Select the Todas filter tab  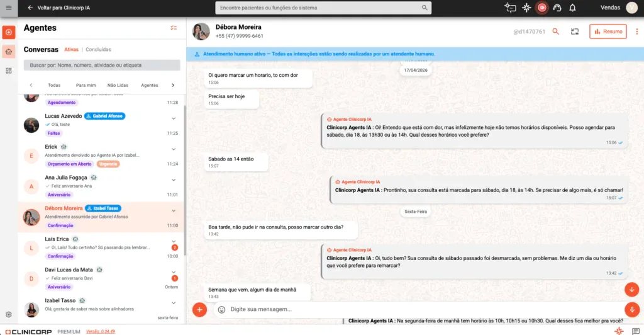click(x=54, y=85)
